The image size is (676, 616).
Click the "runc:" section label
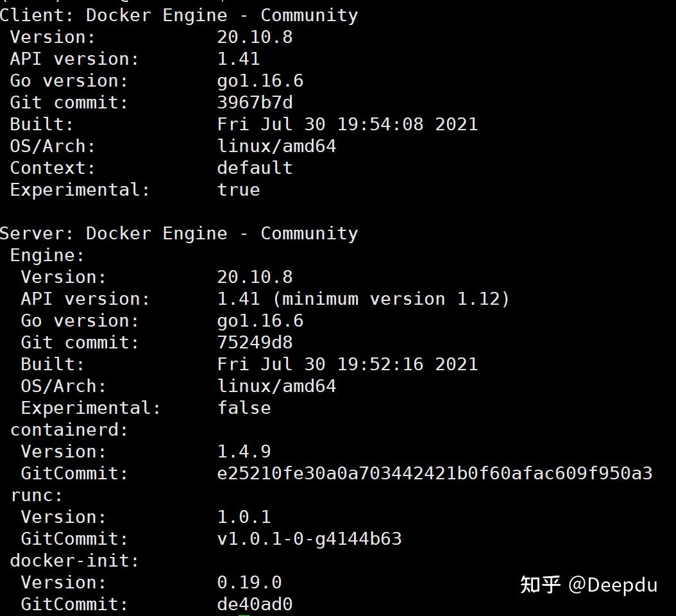coord(37,495)
